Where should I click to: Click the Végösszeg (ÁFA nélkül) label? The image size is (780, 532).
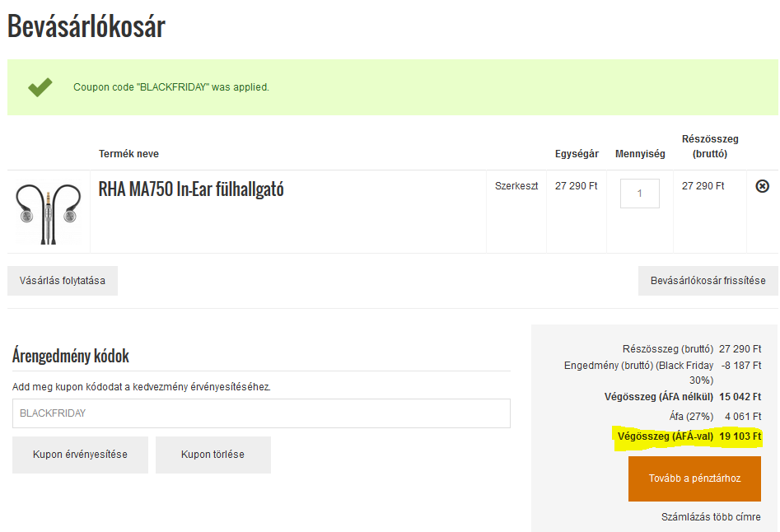(659, 397)
